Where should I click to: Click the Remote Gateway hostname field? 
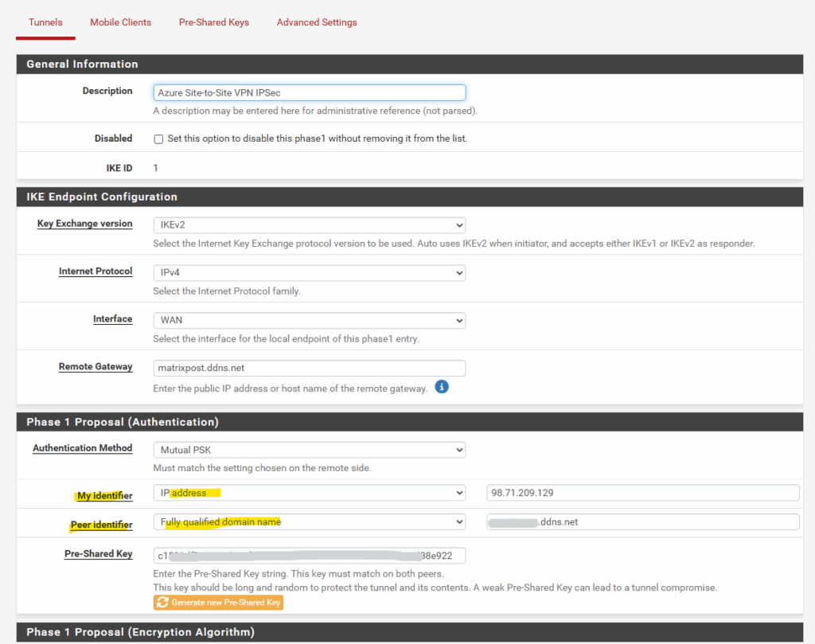pyautogui.click(x=309, y=368)
